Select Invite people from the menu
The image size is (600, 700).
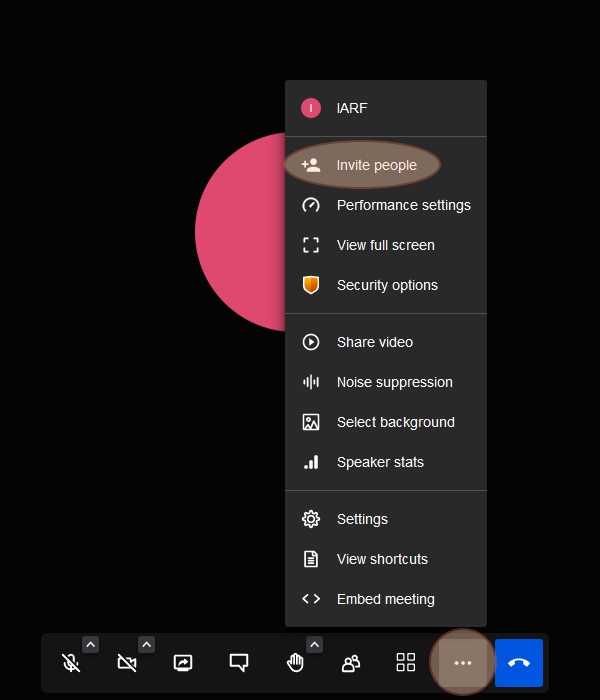pos(376,165)
